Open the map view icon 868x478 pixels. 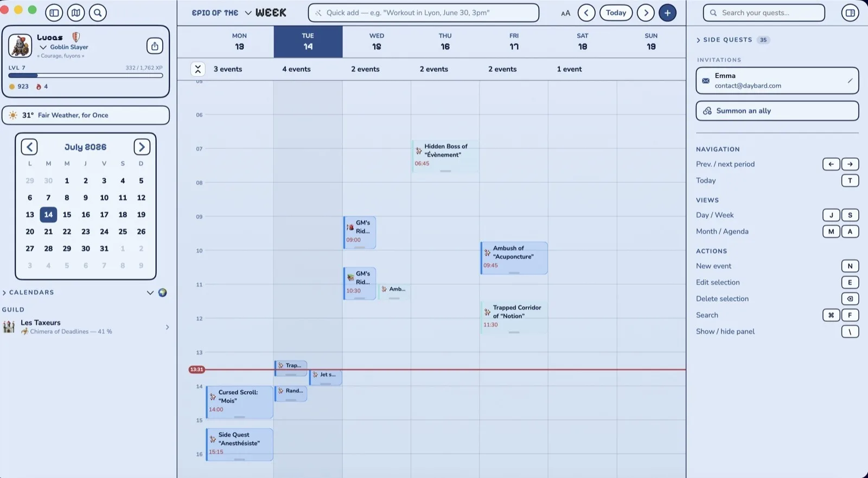(76, 12)
